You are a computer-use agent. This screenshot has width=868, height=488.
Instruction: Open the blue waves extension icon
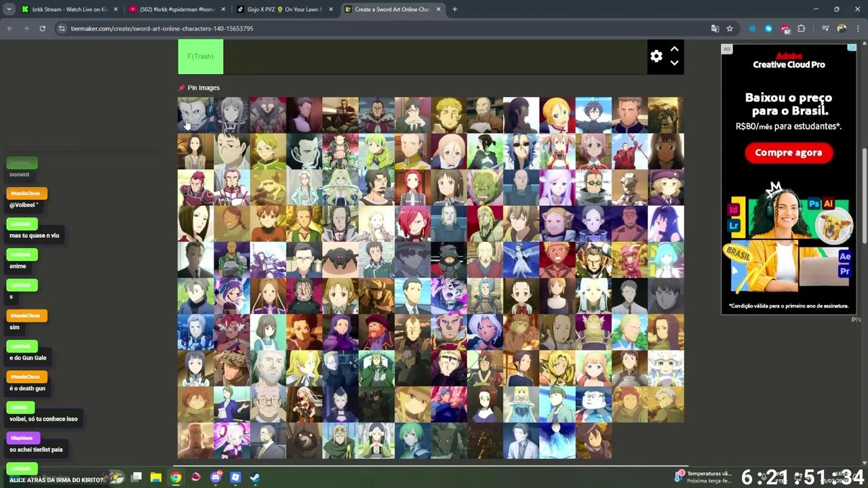pyautogui.click(x=752, y=28)
